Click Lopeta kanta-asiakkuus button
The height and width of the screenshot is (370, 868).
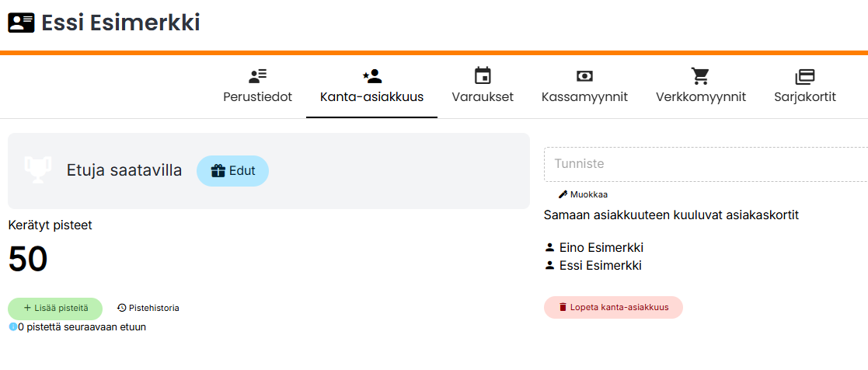pos(613,307)
